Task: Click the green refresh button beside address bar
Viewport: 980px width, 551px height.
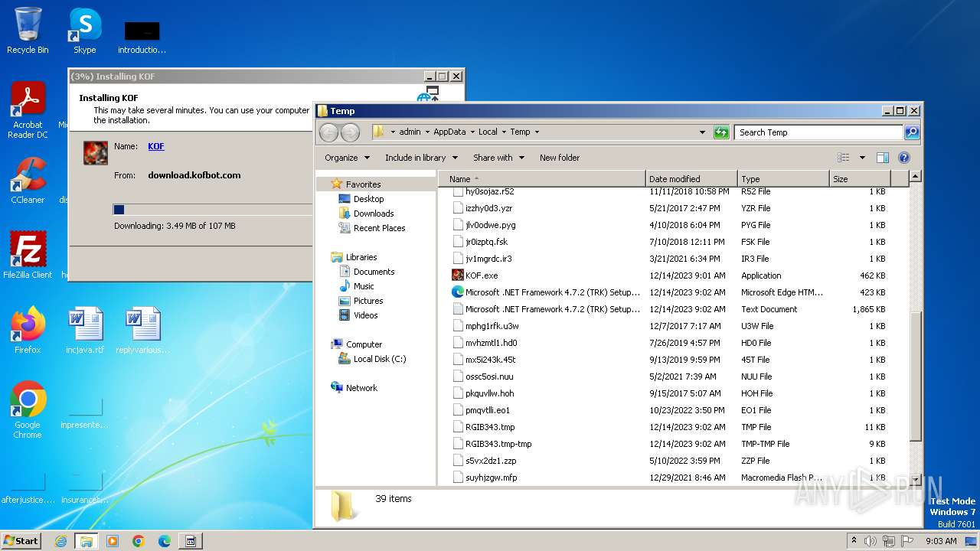Action: (721, 132)
